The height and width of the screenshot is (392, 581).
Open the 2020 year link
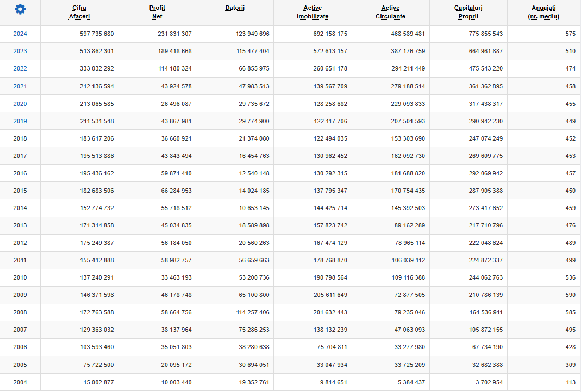(x=20, y=104)
